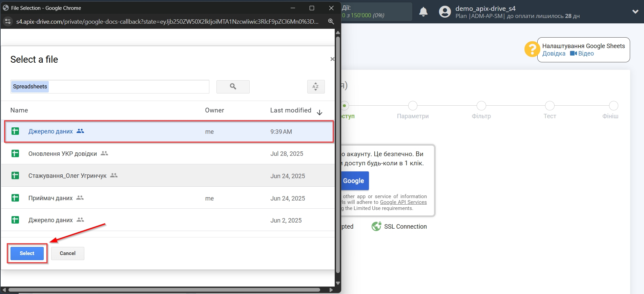Click the Фільтр step circle
This screenshot has height=294, width=644.
point(481,106)
